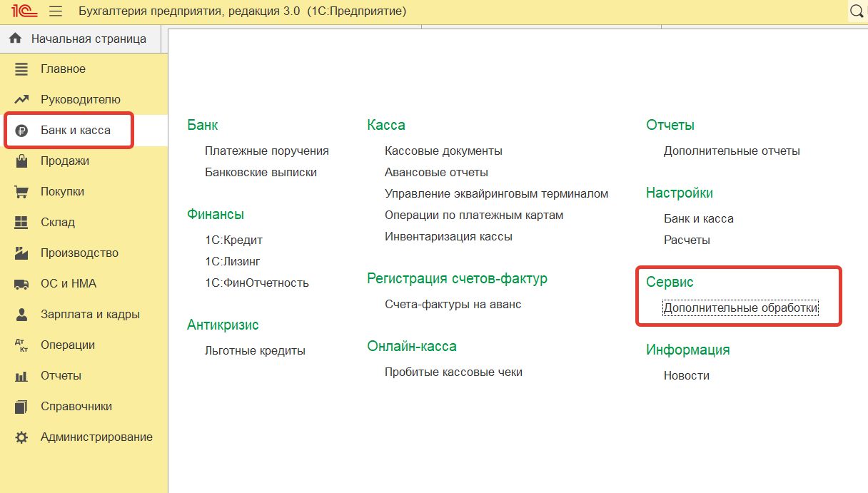Open search with the magnifier icon

857,11
